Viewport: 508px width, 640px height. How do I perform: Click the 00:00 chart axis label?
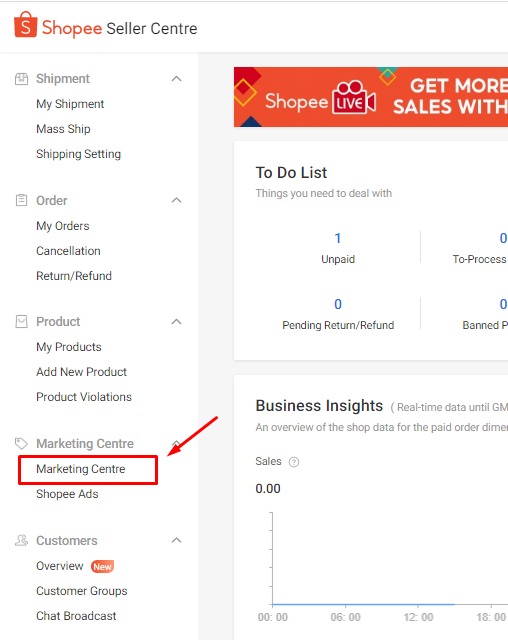click(x=273, y=617)
